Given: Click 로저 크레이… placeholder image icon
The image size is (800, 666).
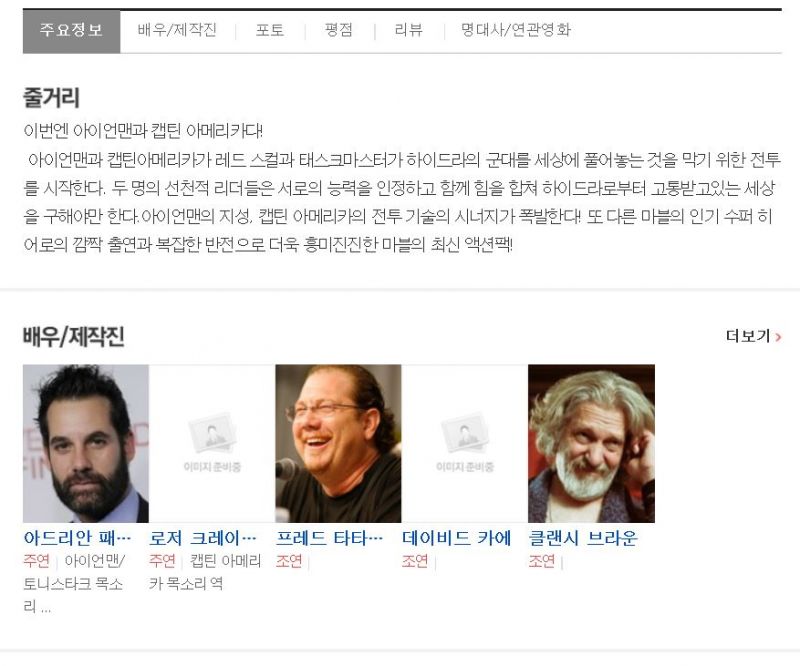Looking at the screenshot, I should pyautogui.click(x=212, y=443).
